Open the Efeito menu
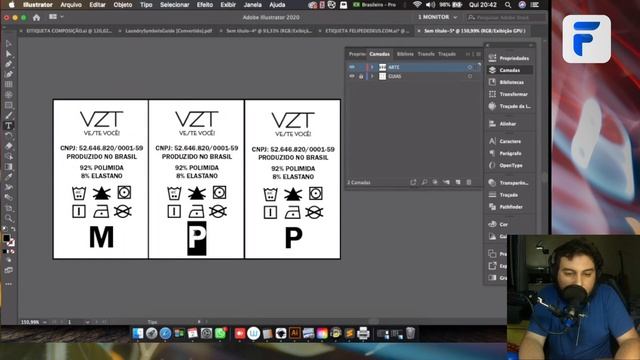Image resolution: width=640 pixels, height=360 pixels. [x=204, y=5]
